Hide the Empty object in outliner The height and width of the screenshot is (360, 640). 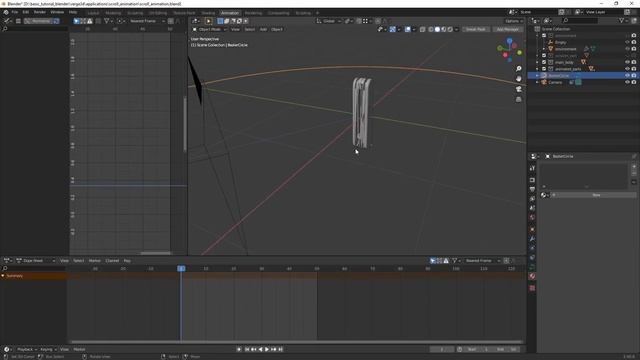coord(627,42)
